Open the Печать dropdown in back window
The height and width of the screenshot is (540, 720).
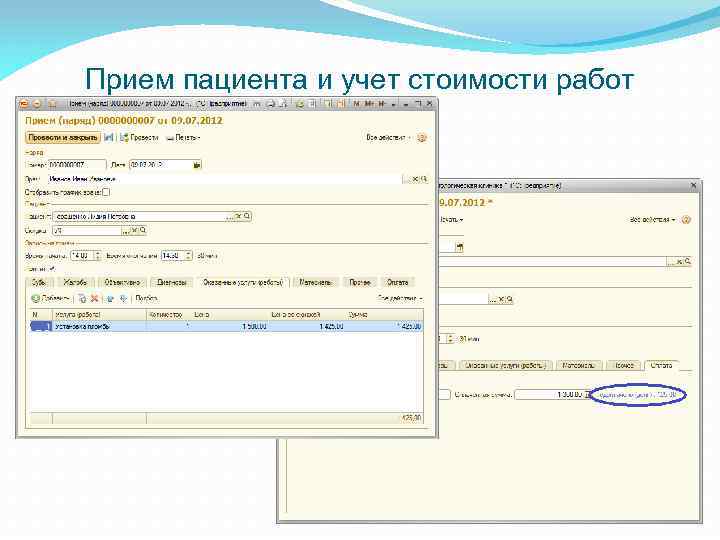point(451,220)
